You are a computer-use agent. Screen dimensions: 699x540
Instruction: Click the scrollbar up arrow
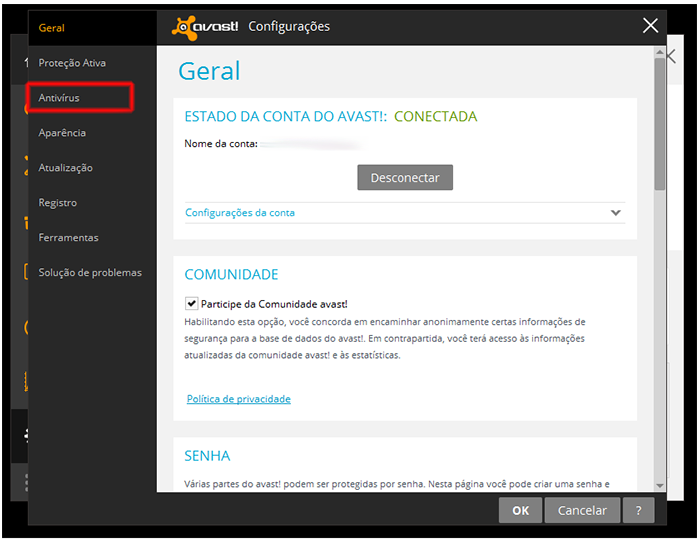point(660,52)
